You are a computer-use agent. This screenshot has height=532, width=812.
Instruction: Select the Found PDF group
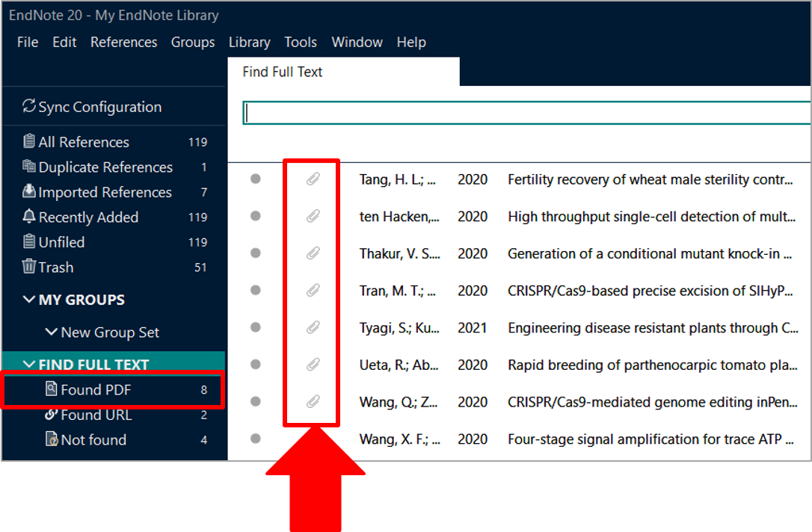pos(114,390)
